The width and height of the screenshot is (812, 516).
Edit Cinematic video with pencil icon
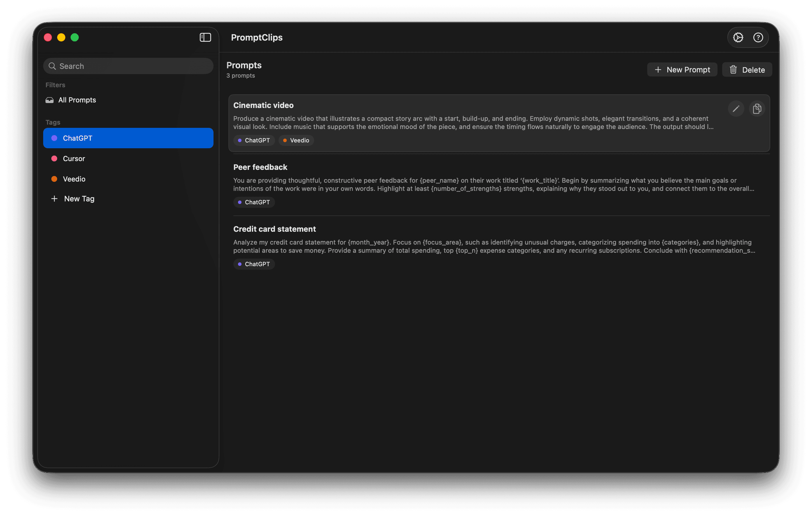[736, 109]
